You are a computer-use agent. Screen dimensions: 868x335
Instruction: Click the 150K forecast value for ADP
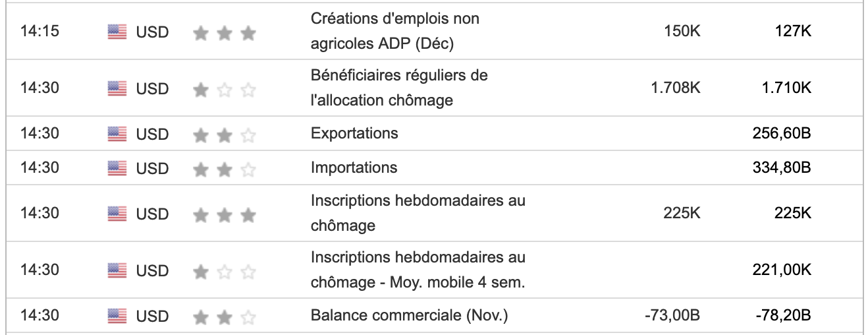point(682,32)
